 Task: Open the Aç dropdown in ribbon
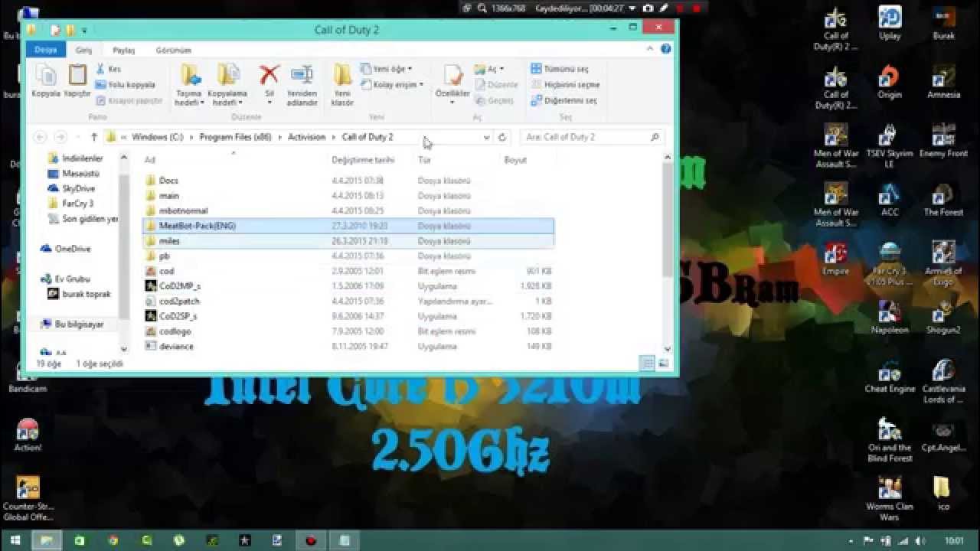pos(488,69)
